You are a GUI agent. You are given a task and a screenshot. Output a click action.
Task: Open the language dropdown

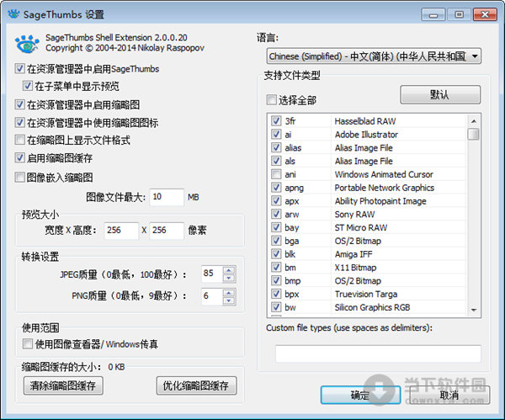(374, 56)
